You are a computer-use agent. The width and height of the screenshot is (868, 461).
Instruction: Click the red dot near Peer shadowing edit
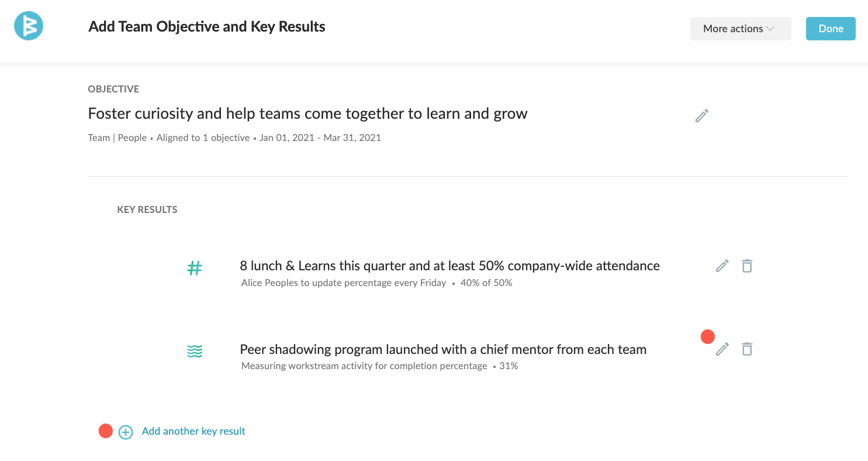[708, 337]
